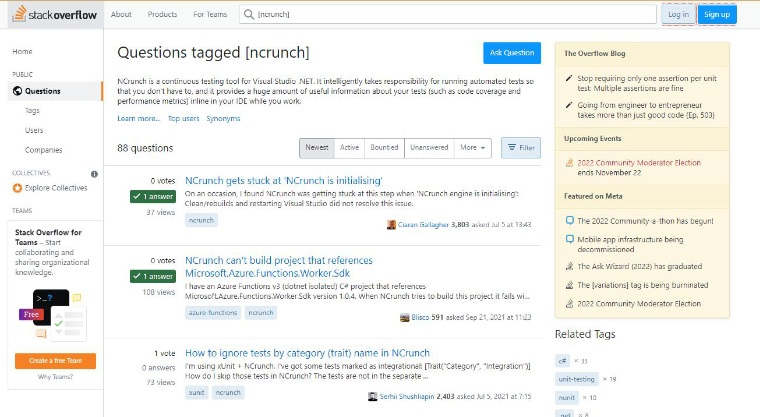Open the Products menu
Viewport: 760px width, 417px height.
pyautogui.click(x=162, y=15)
